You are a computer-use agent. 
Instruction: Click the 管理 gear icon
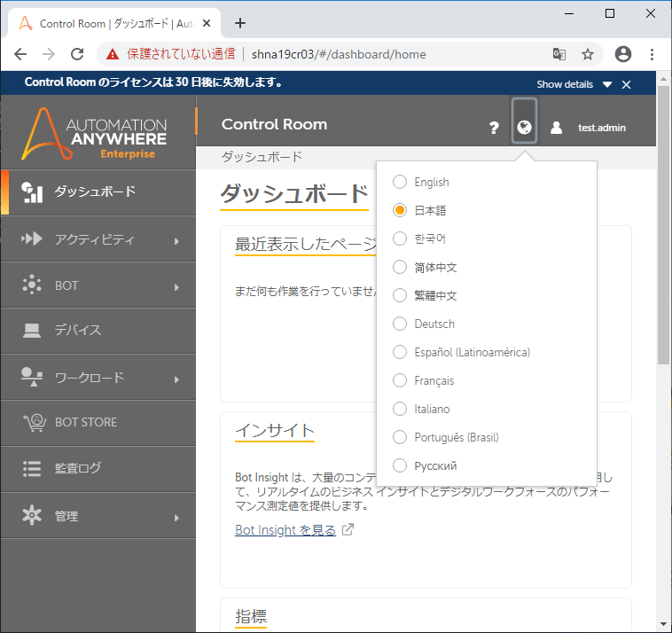32,515
